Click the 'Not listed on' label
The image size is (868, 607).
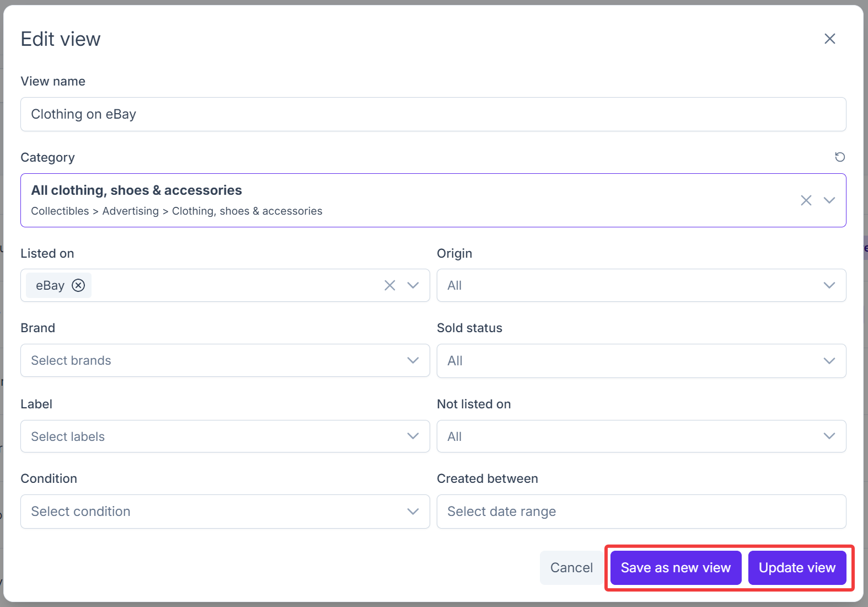click(474, 404)
